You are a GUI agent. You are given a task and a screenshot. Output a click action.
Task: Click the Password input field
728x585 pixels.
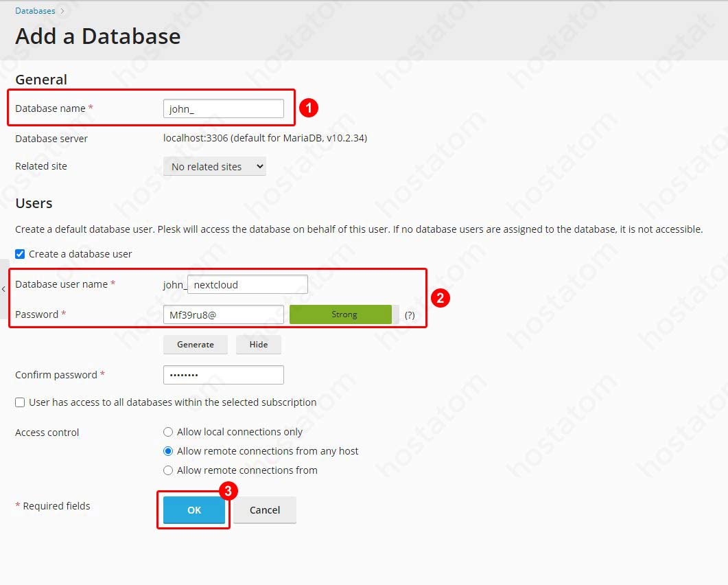[223, 314]
